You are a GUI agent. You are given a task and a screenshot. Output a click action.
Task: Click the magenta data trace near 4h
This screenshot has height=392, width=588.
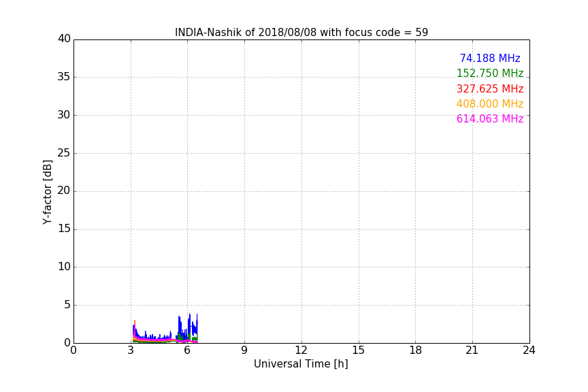coord(150,340)
